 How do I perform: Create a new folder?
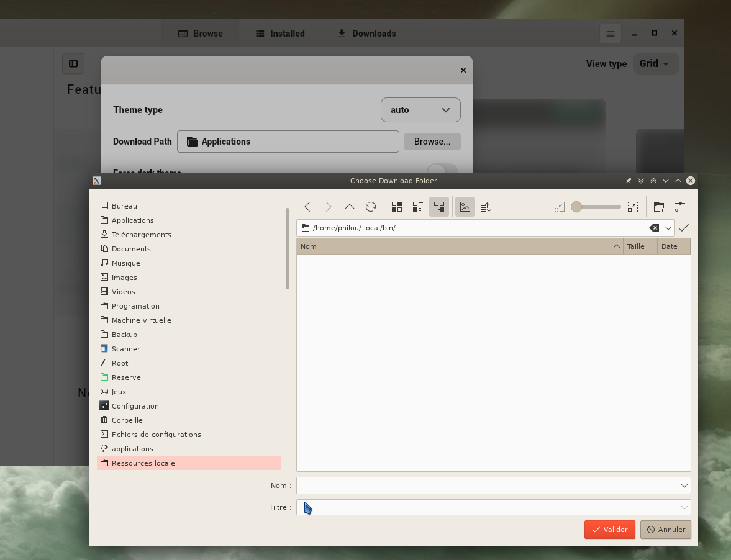click(658, 207)
